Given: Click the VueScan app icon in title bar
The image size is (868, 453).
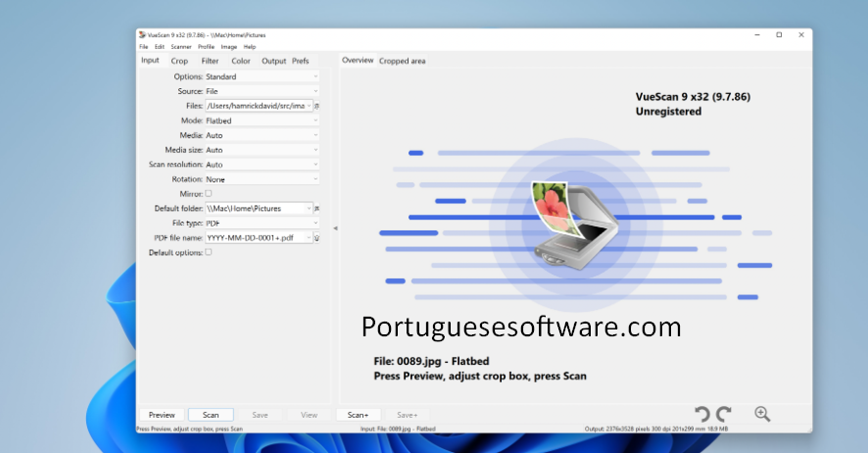Looking at the screenshot, I should [142, 35].
